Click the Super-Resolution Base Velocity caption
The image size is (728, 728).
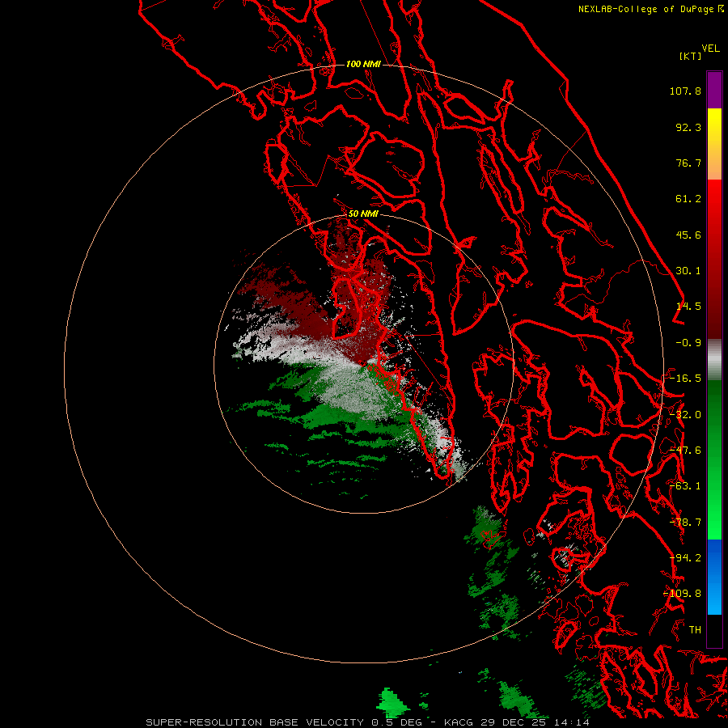point(255,722)
